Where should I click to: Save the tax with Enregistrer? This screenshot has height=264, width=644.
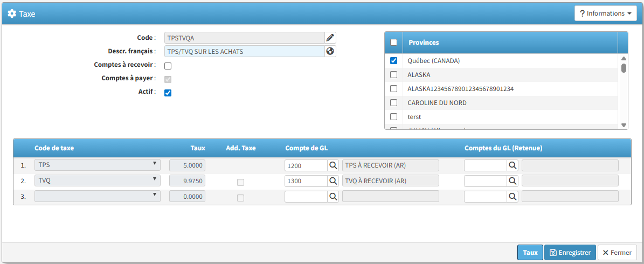click(570, 253)
